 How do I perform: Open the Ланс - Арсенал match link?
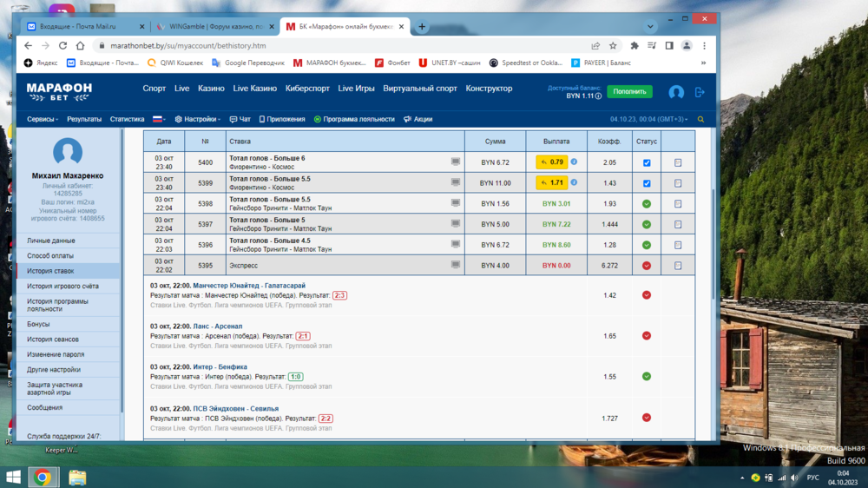coord(218,326)
